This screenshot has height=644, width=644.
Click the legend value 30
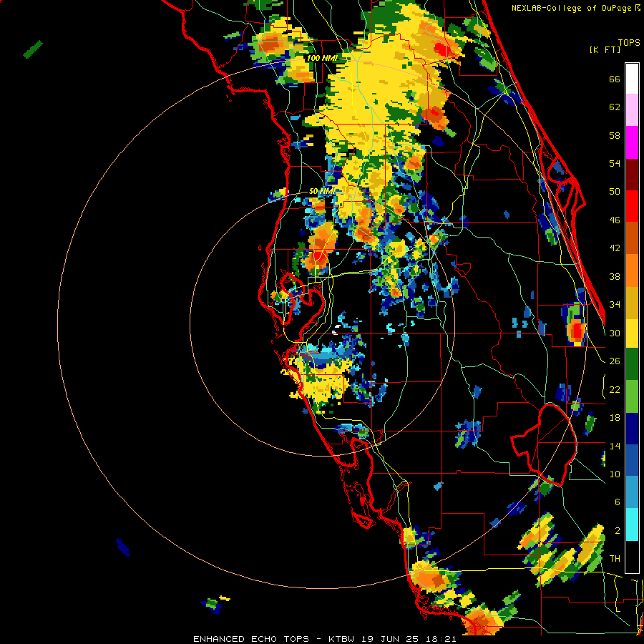tap(615, 333)
